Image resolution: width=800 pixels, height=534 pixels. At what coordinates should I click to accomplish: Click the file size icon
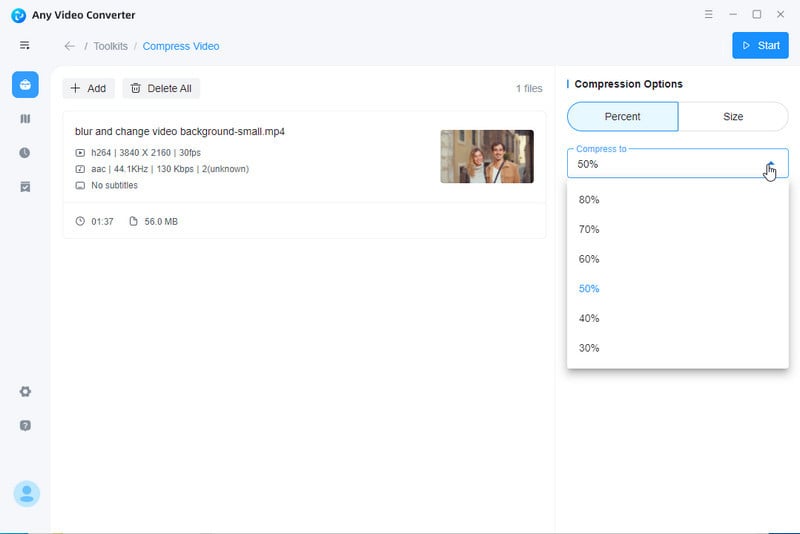tap(134, 221)
